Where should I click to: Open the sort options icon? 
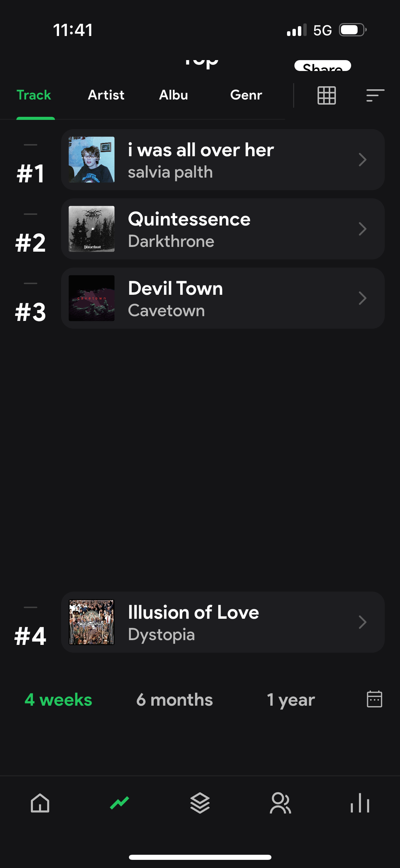(375, 95)
